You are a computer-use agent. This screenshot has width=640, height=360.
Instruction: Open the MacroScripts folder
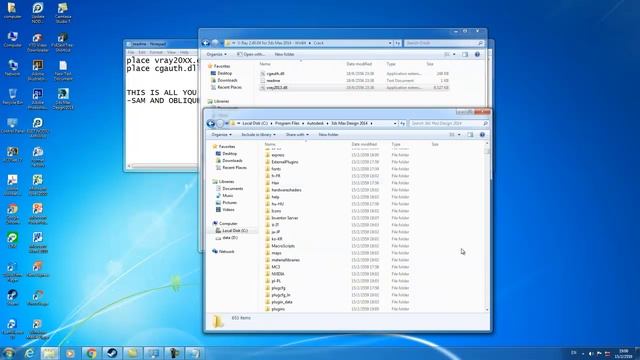pyautogui.click(x=283, y=246)
